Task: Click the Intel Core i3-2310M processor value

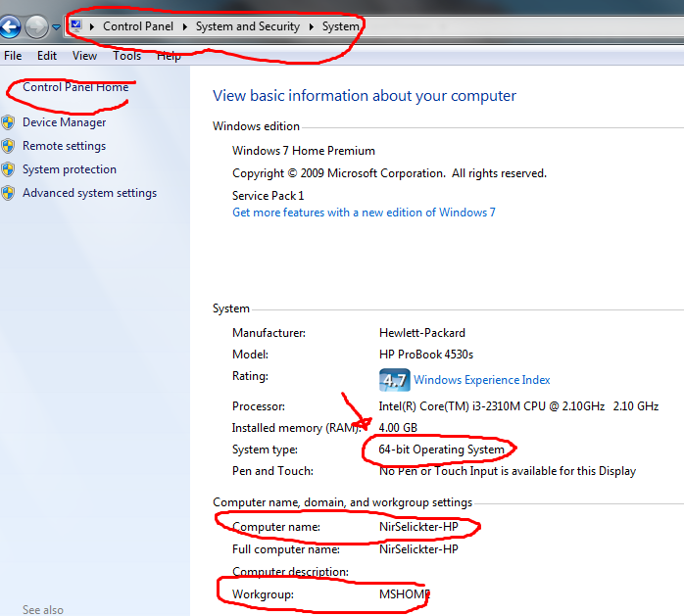Action: (x=518, y=406)
